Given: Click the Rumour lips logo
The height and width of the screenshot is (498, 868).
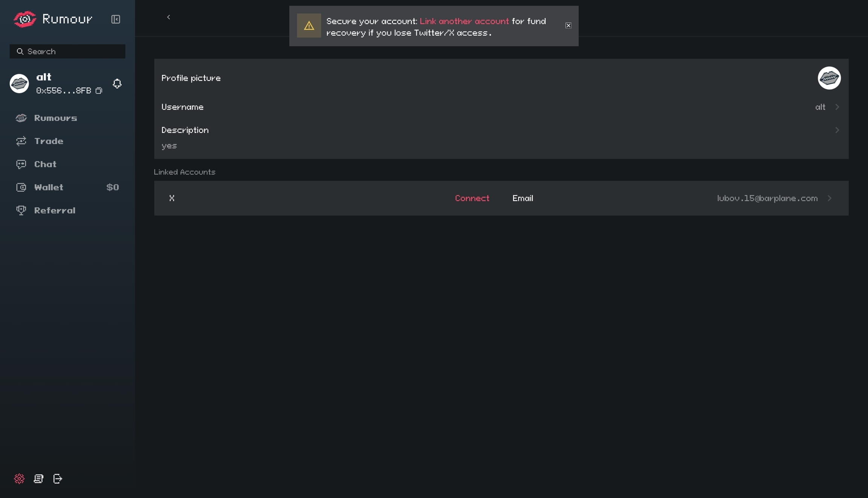Looking at the screenshot, I should [x=24, y=19].
